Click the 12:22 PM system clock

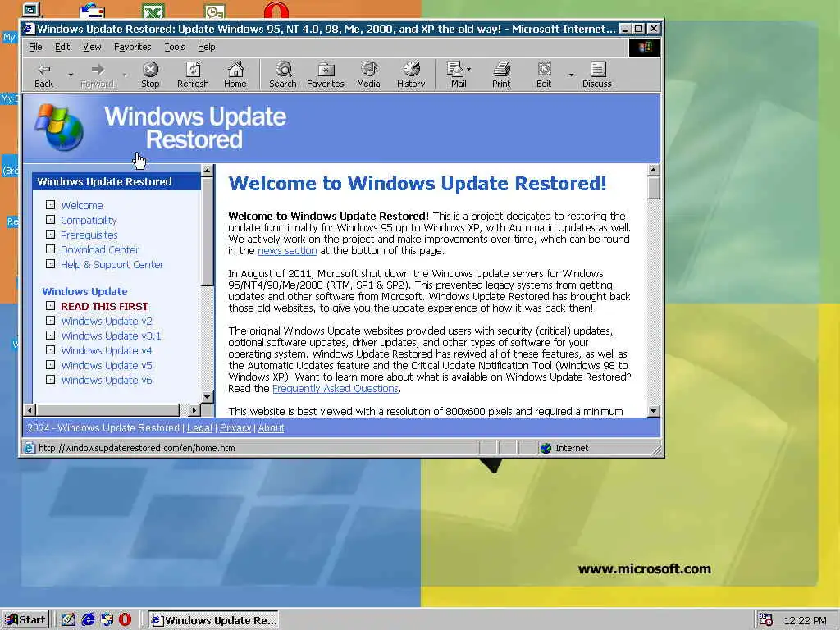pyautogui.click(x=805, y=620)
